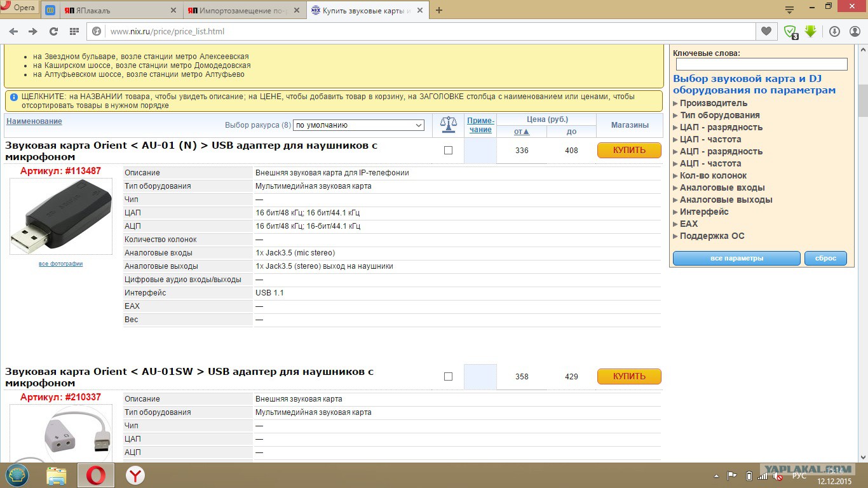Buy the Orient AU-01 (N) sound card
The image size is (868, 488).
629,151
